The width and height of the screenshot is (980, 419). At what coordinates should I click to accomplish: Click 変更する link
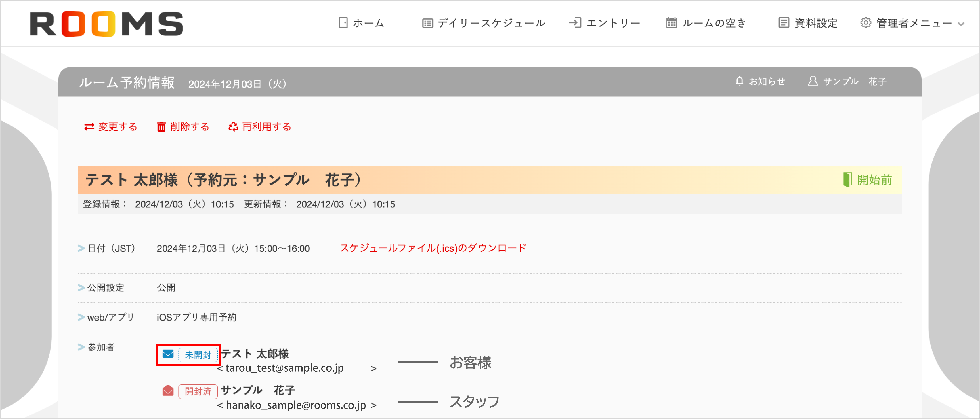point(118,126)
